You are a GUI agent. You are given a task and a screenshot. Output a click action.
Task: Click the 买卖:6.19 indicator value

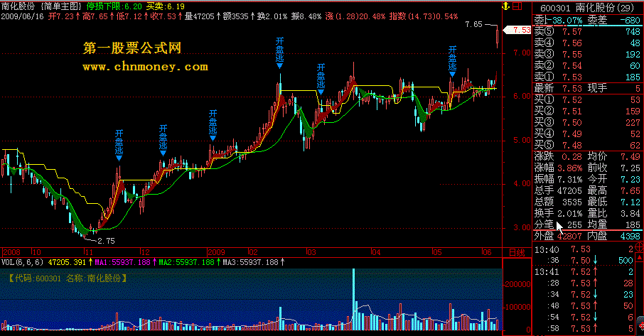pyautogui.click(x=166, y=6)
